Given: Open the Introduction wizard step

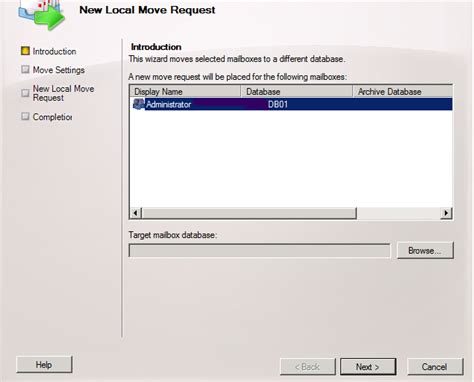Looking at the screenshot, I should 54,51.
